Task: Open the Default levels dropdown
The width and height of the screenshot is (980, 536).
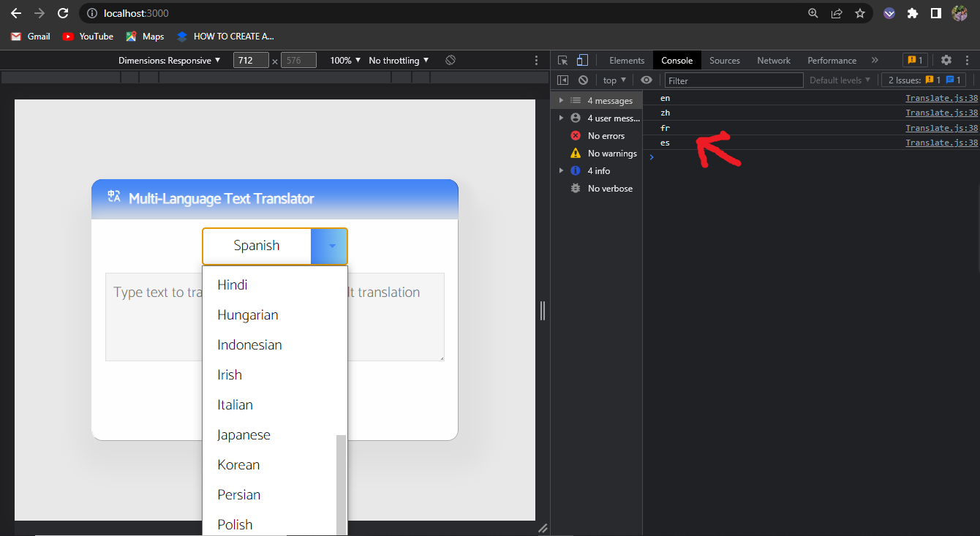Action: coord(840,80)
